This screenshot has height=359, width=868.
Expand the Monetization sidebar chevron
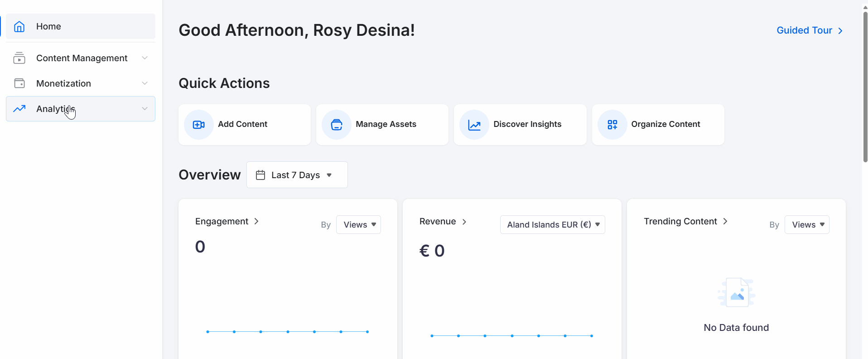145,83
